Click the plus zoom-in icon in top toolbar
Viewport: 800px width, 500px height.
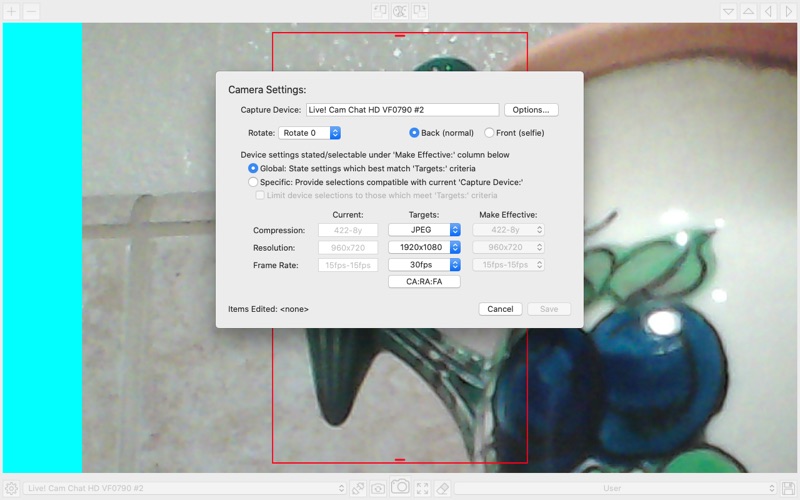pos(11,11)
